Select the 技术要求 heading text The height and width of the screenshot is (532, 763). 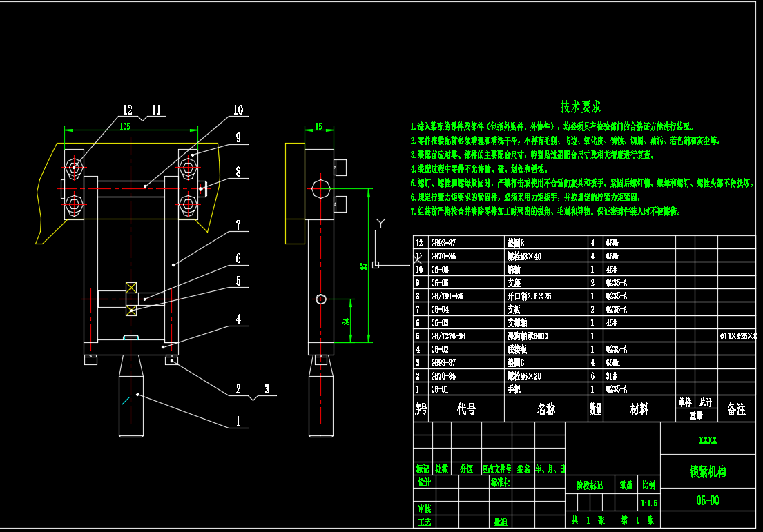tap(580, 107)
